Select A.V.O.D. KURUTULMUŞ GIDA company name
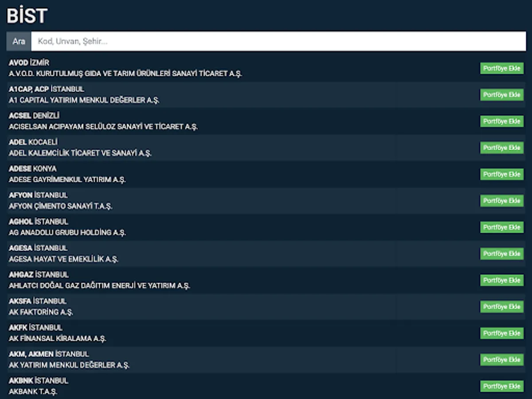Image resolution: width=532 pixels, height=399 pixels. point(125,74)
